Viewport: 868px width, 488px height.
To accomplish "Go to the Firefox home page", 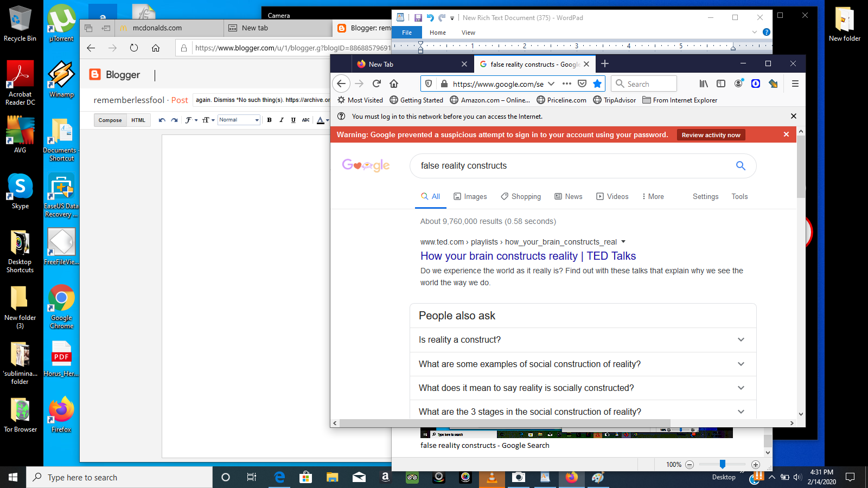I will coord(394,84).
